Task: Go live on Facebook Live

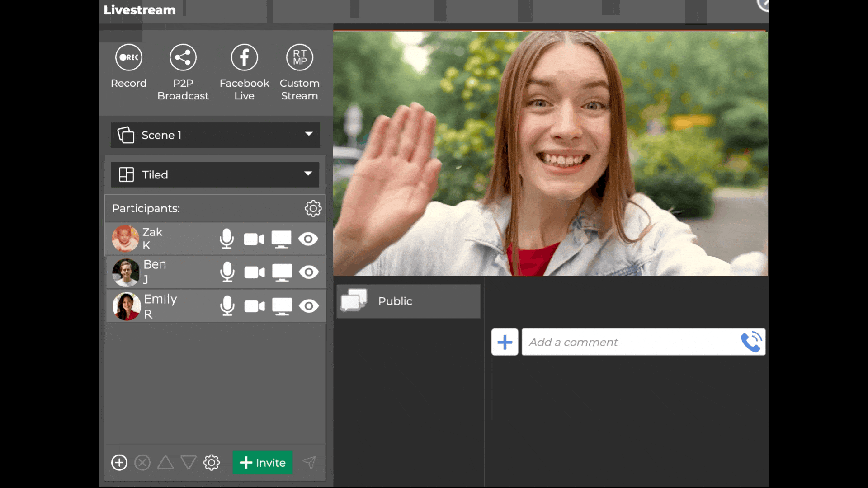Action: pos(244,57)
